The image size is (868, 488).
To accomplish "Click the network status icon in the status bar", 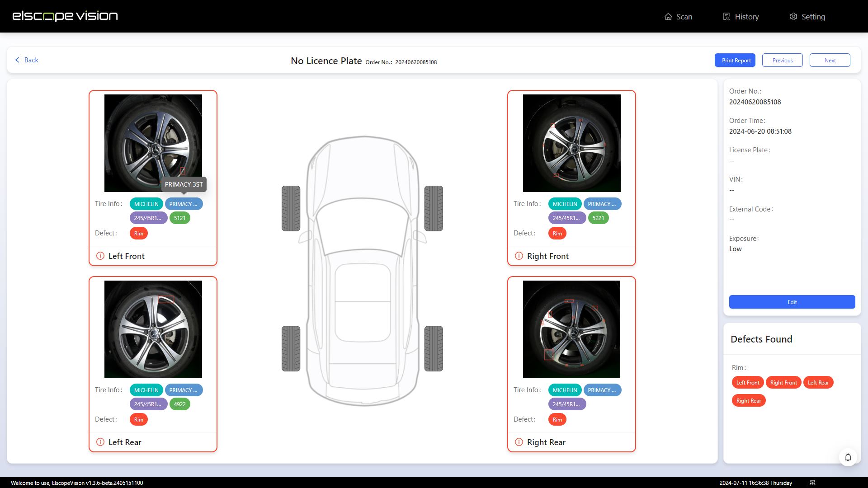I will [x=812, y=483].
